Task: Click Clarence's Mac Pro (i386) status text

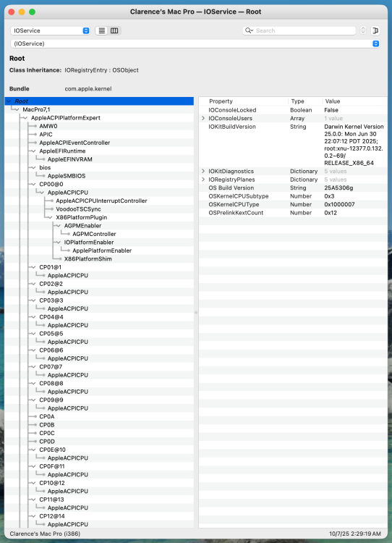Action: (45, 534)
